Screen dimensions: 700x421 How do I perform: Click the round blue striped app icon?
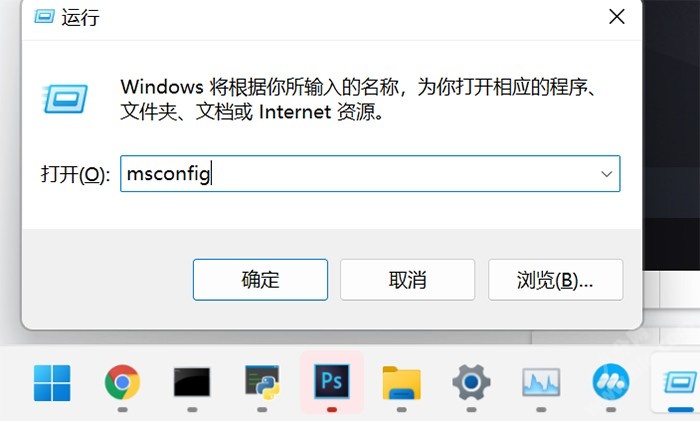611,383
